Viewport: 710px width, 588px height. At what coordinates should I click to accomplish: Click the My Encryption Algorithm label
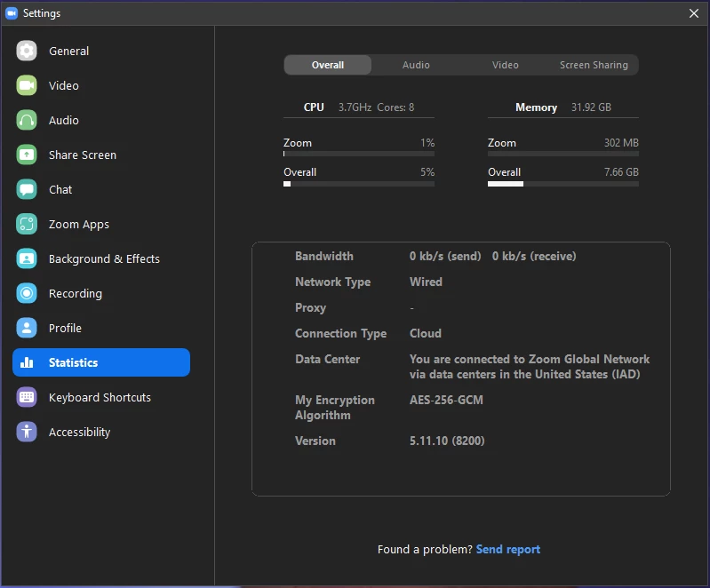[335, 408]
